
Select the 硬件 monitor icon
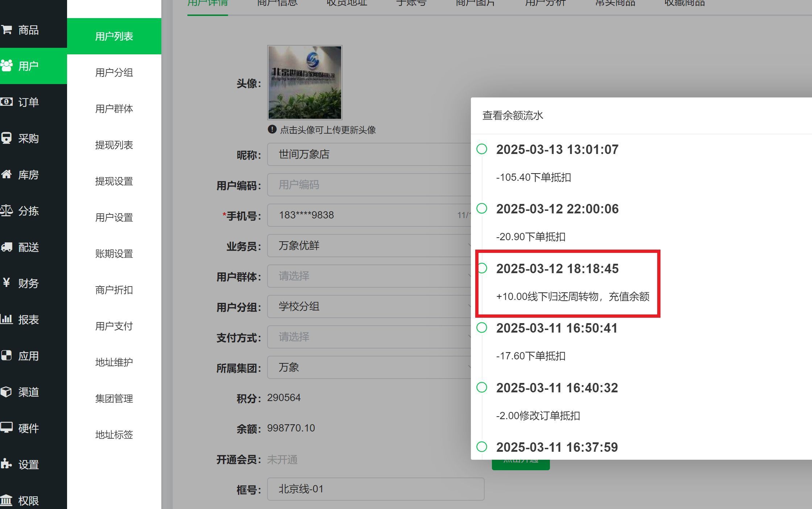click(x=7, y=428)
